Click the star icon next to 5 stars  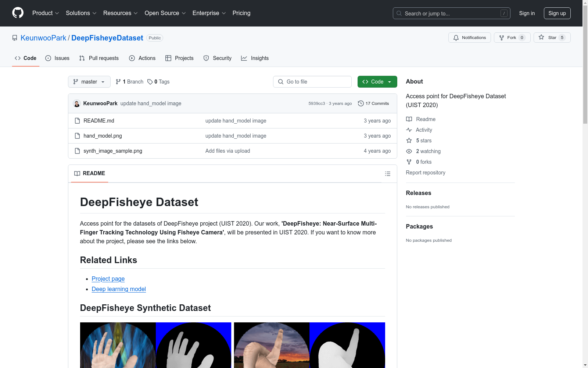[x=409, y=141]
